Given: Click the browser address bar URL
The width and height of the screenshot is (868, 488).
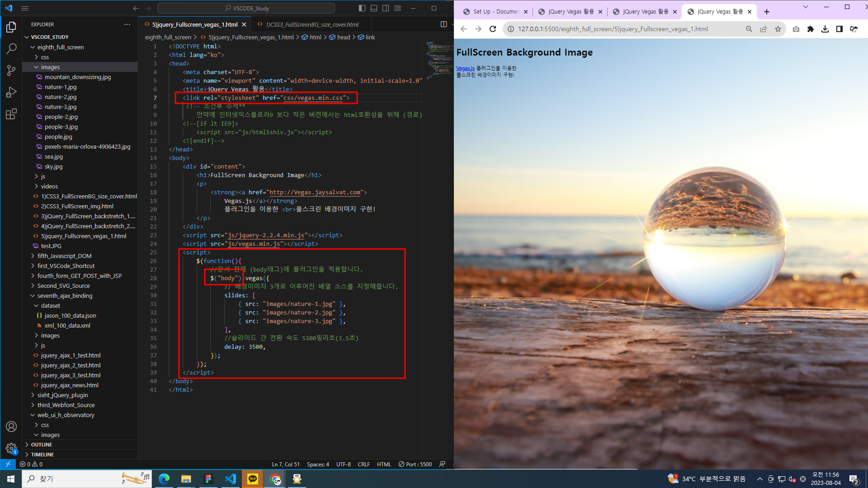Looking at the screenshot, I should tap(613, 29).
